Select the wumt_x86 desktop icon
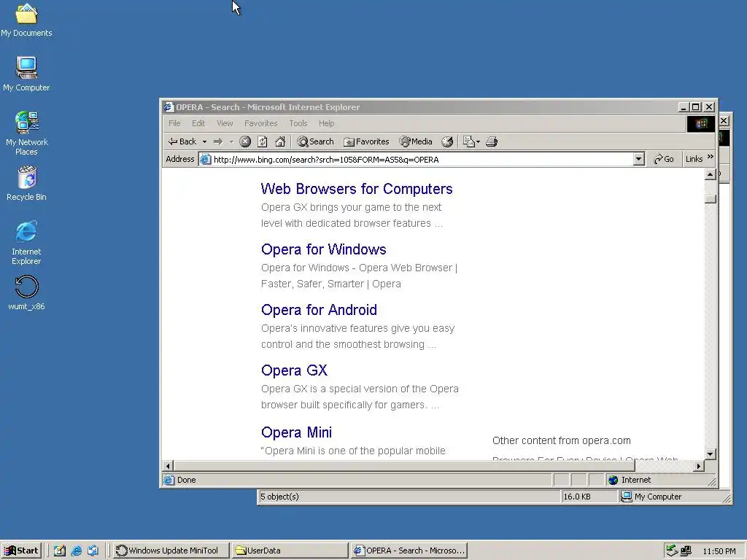 tap(26, 293)
